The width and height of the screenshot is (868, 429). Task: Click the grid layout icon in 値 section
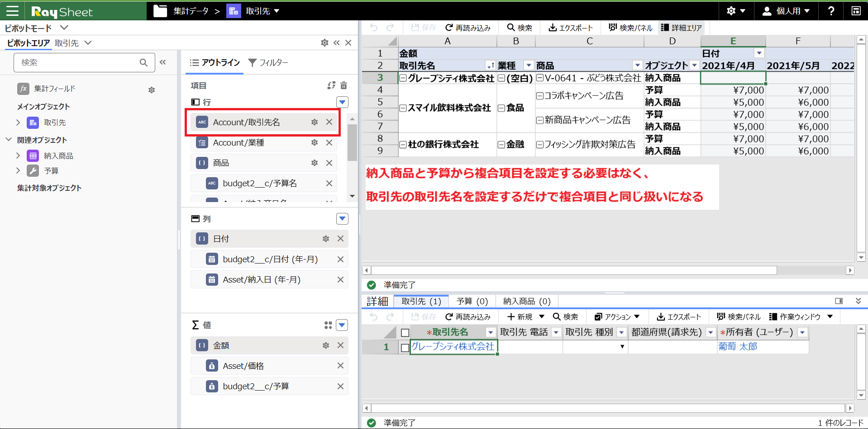[x=328, y=325]
